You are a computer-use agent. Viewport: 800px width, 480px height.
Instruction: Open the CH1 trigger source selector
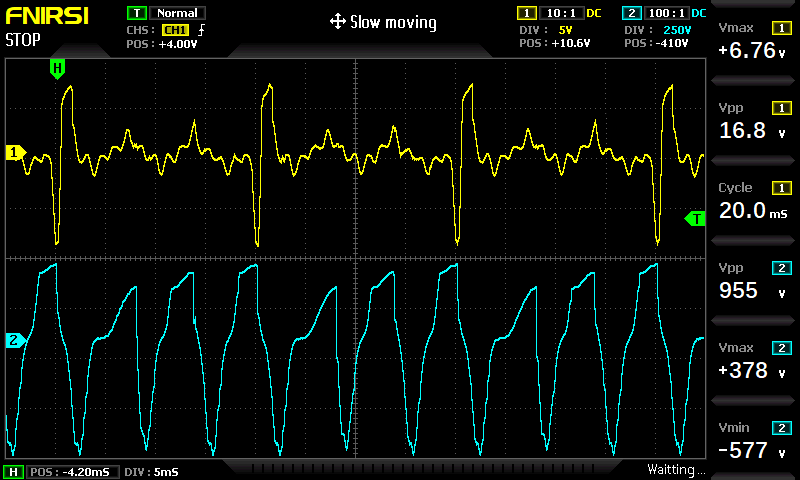pyautogui.click(x=175, y=30)
